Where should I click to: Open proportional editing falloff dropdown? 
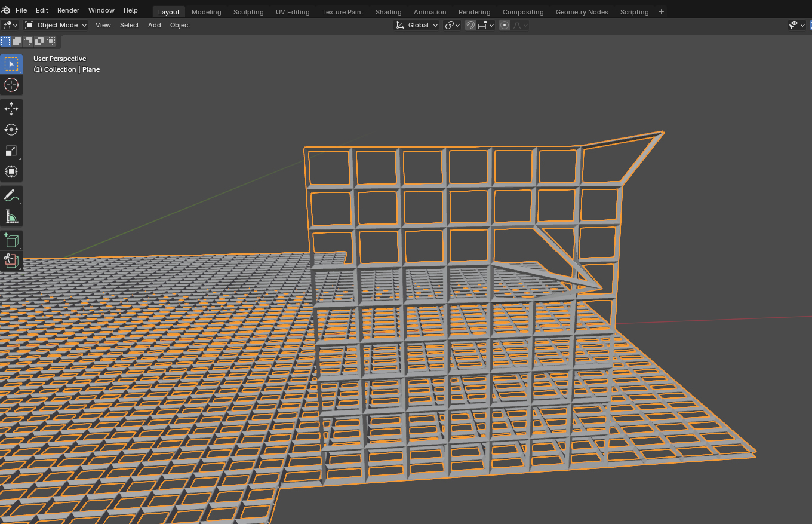[x=519, y=25]
